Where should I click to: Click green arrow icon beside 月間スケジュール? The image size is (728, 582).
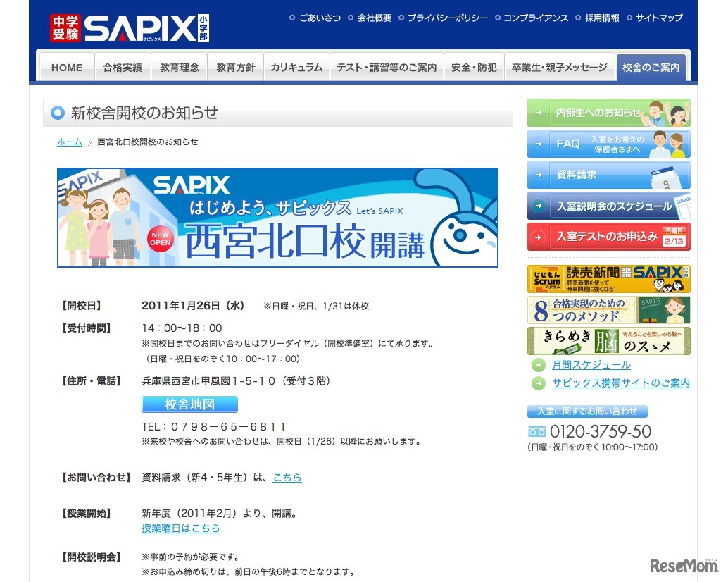point(539,365)
